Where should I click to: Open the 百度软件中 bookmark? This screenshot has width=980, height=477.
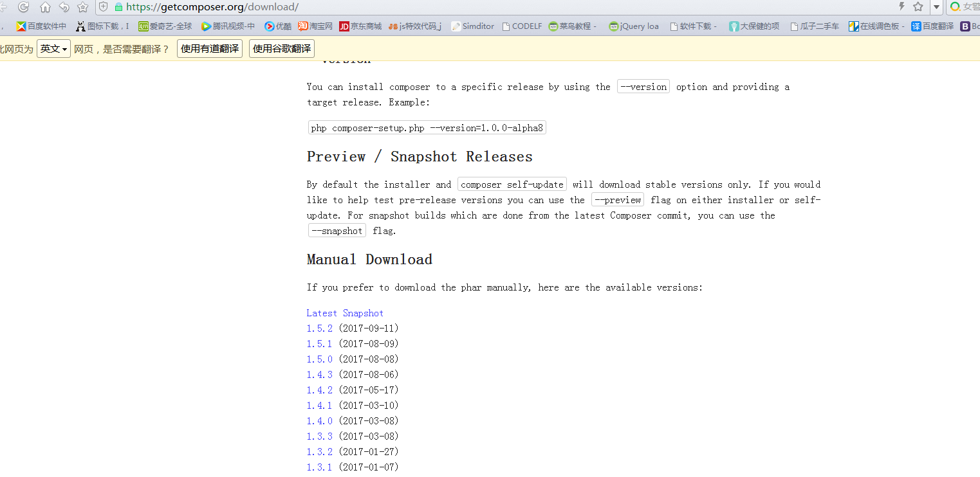[x=41, y=26]
